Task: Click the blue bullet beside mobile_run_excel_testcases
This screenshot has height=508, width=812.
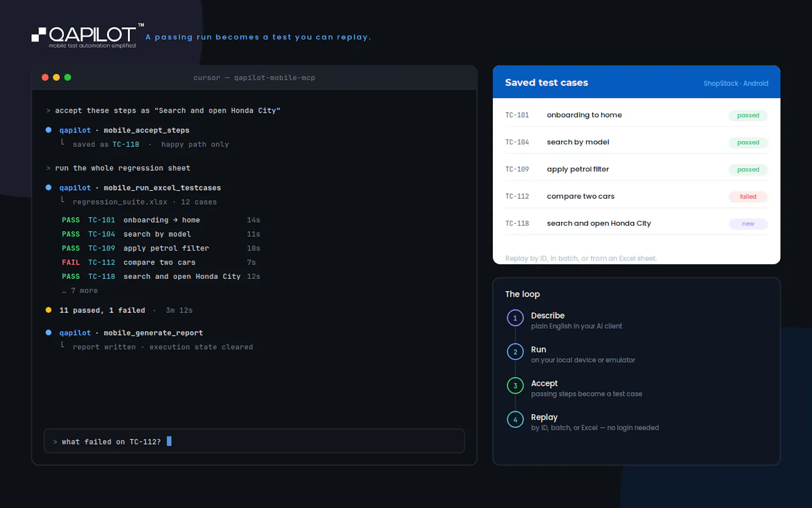Action: [49, 187]
